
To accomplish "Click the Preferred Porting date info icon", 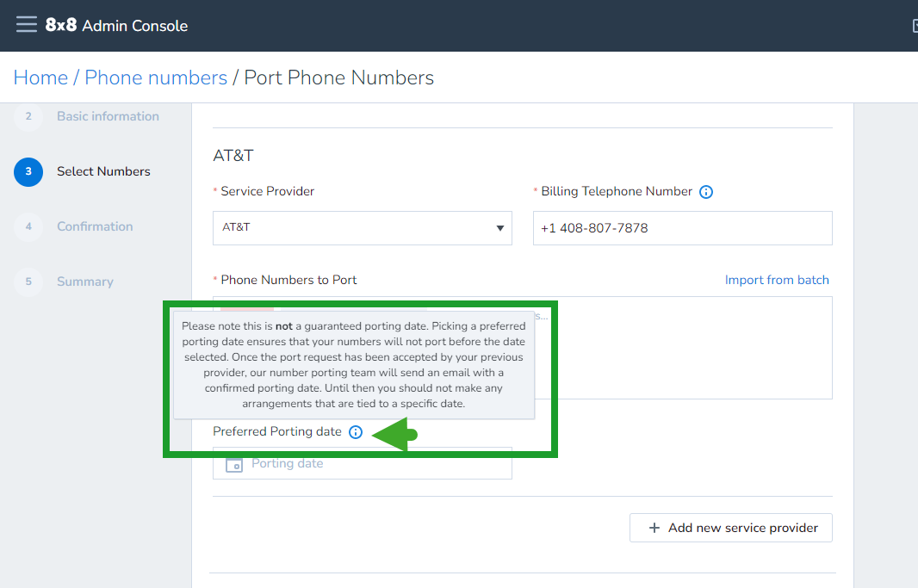I will pos(356,432).
